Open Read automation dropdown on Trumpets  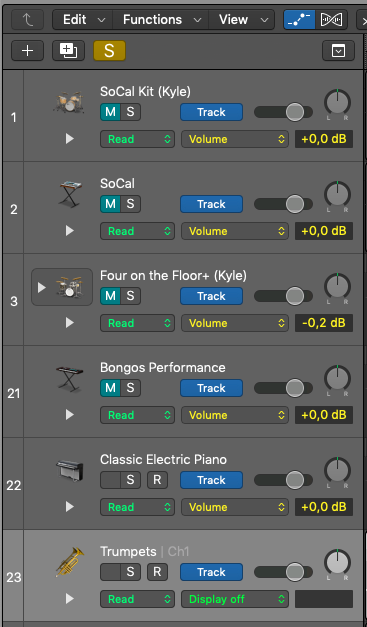[x=138, y=599]
